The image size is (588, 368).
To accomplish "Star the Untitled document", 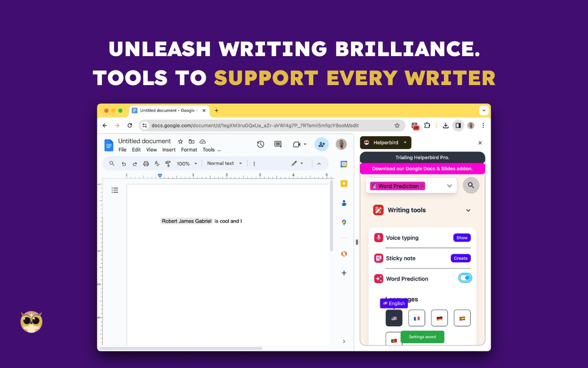I will pyautogui.click(x=181, y=142).
